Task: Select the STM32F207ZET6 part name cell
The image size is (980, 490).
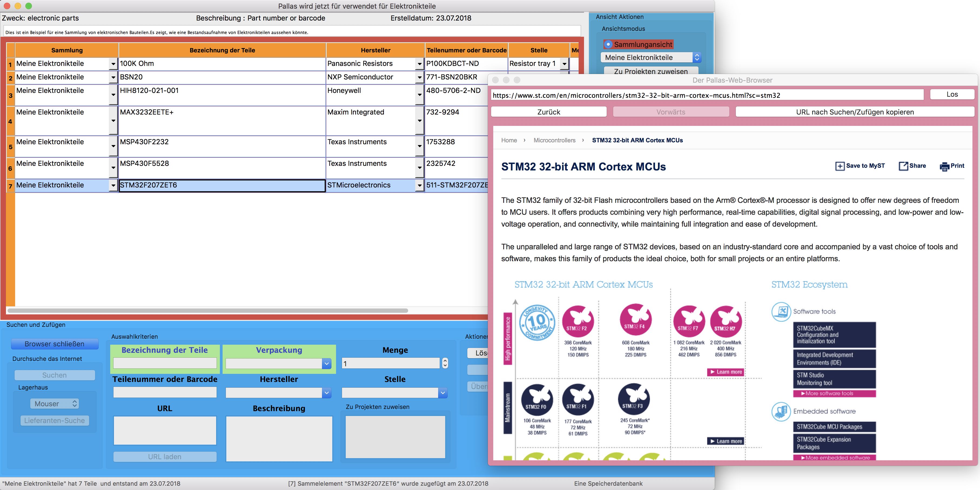Action: coord(222,185)
